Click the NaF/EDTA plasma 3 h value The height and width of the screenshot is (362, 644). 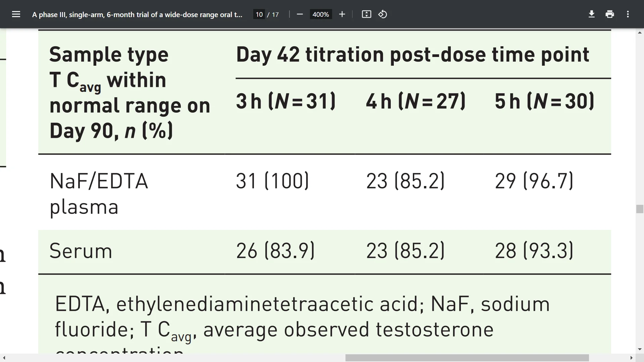point(272,181)
